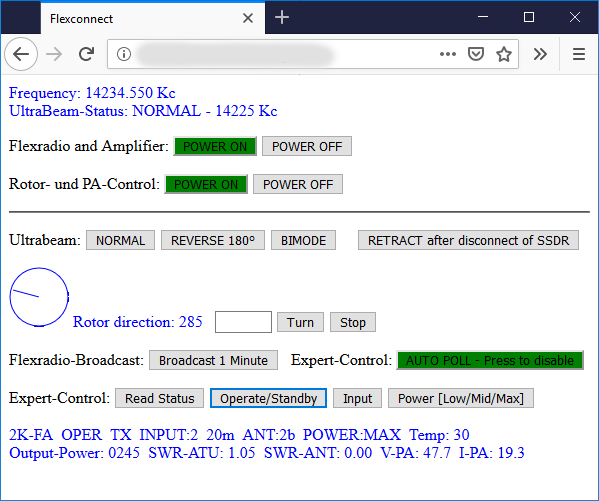Turn Flexradio and Amplifier POWER ON

click(215, 146)
